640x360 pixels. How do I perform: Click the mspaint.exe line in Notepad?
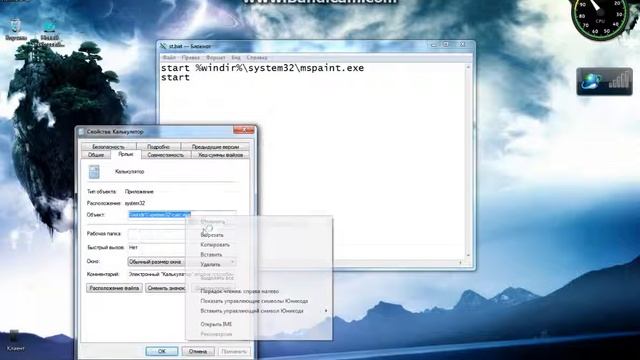(262, 68)
